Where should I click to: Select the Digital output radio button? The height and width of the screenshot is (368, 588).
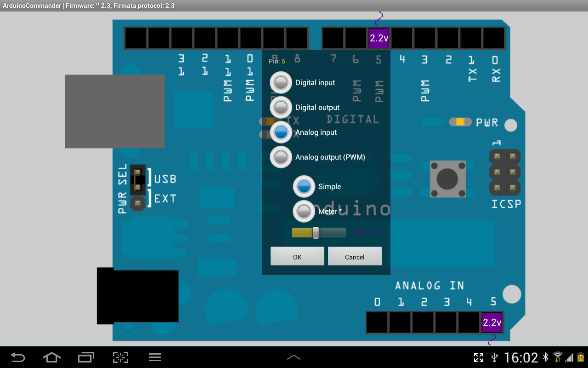point(281,108)
